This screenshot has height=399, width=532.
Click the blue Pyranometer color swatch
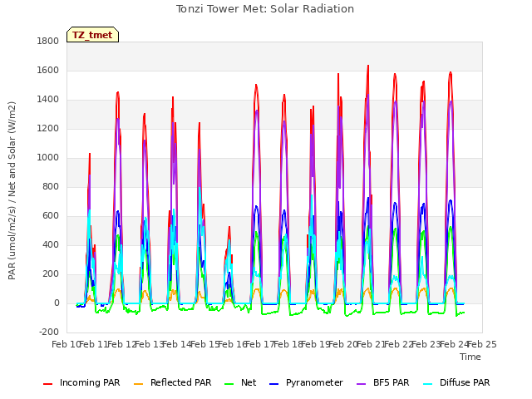point(273,384)
